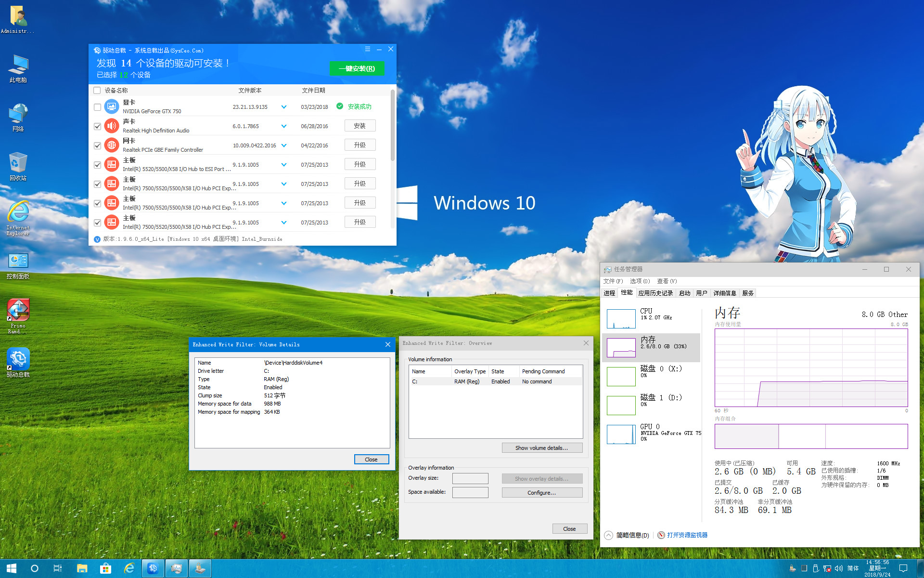Click the version info icon in the 驱动总裁 status bar
This screenshot has width=924, height=578.
tap(97, 239)
